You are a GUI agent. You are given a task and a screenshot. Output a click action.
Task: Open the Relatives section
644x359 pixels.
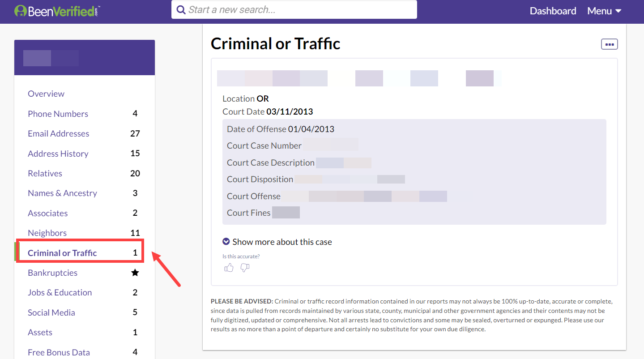click(45, 173)
